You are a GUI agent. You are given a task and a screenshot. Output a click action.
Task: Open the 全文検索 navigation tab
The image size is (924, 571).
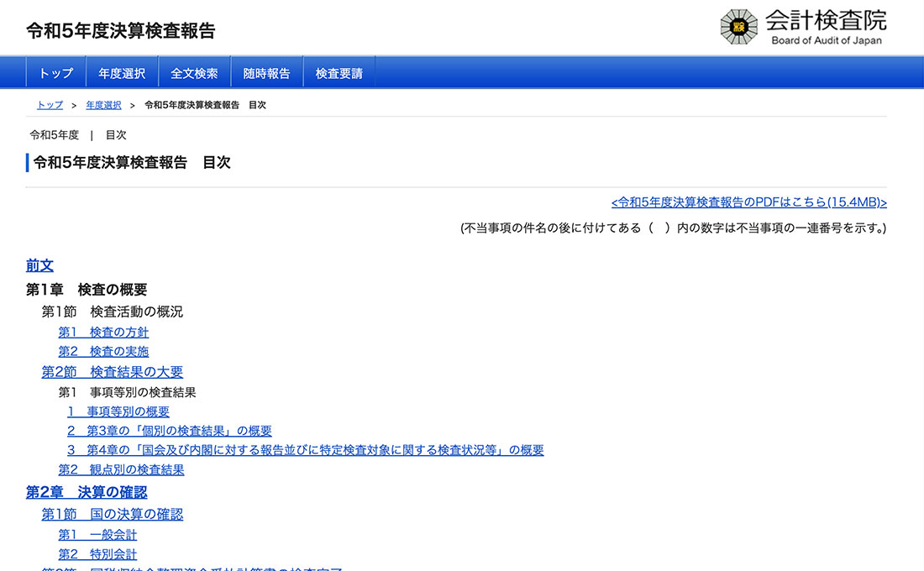click(x=194, y=73)
